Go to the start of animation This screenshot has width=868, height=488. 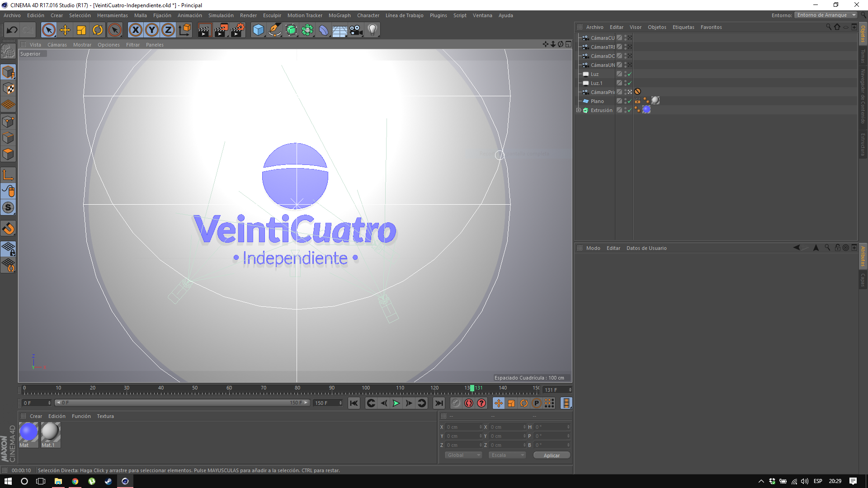[x=354, y=403]
